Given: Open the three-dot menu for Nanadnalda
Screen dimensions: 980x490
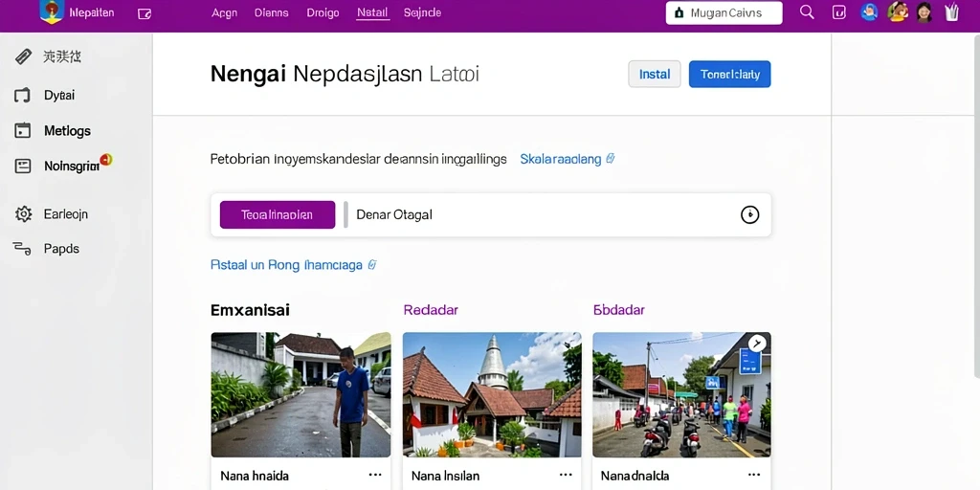Looking at the screenshot, I should (754, 475).
